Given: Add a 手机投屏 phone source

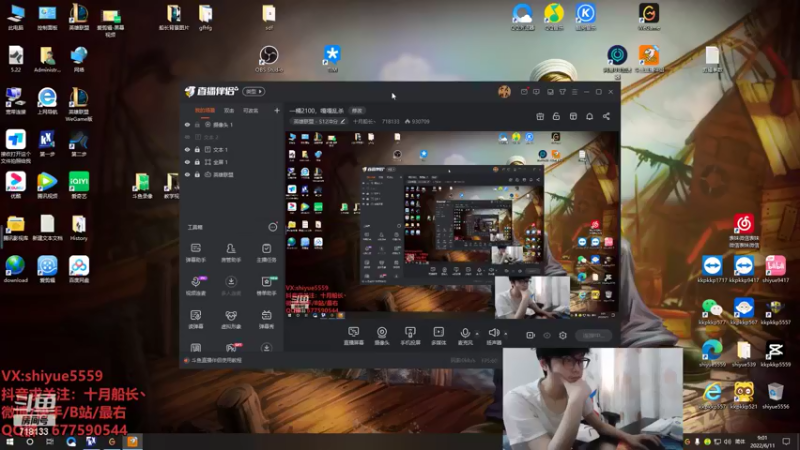Looking at the screenshot, I should pos(410,336).
